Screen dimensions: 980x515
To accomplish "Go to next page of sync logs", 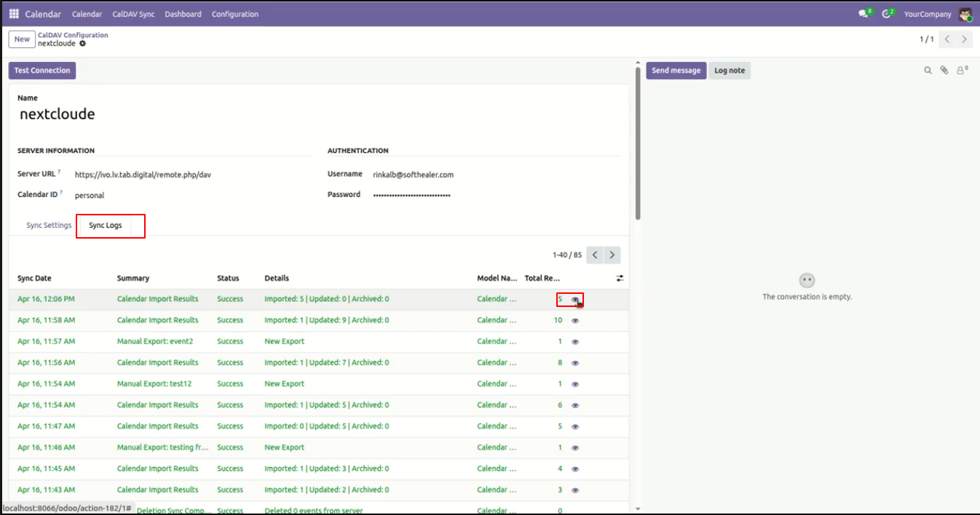I will 612,255.
